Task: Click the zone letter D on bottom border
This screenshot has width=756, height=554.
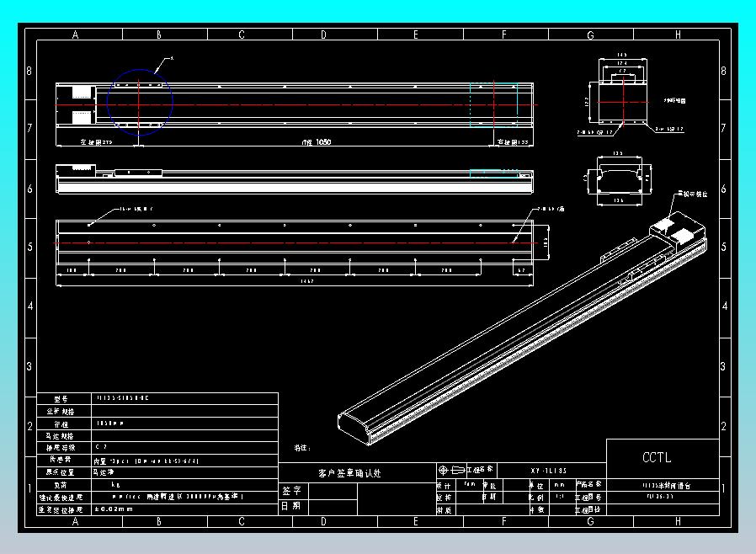Action: (323, 521)
